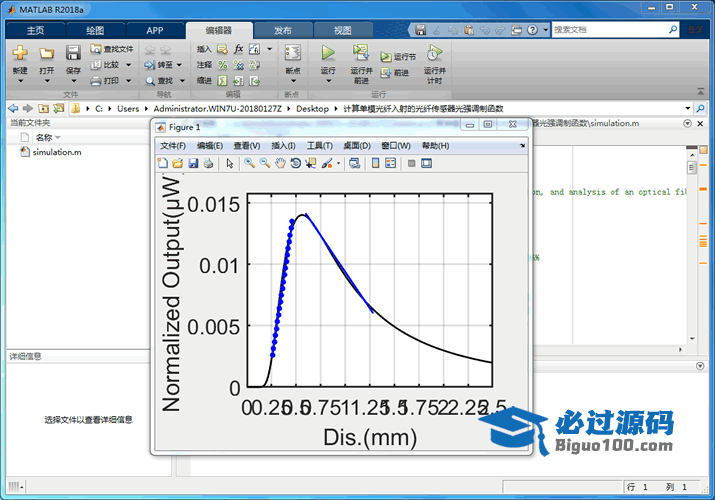Open the 插入(I) menu in Figure 1
Viewport: 715px width, 500px height.
tap(283, 146)
